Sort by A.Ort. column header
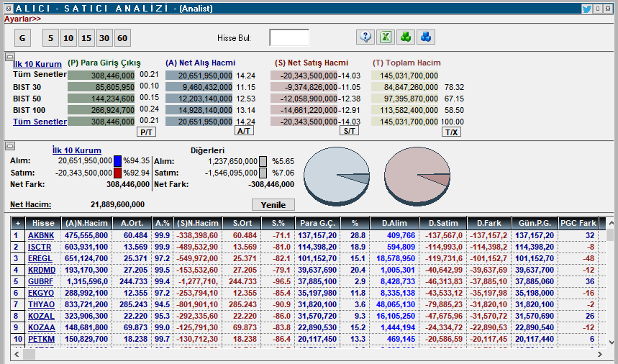 (x=132, y=223)
